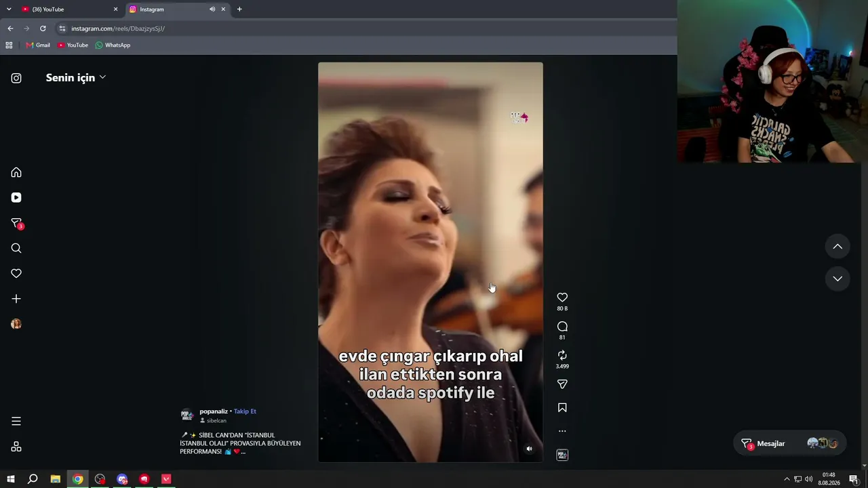Image resolution: width=868 pixels, height=488 pixels.
Task: Open a new browser tab
Action: coord(239,9)
